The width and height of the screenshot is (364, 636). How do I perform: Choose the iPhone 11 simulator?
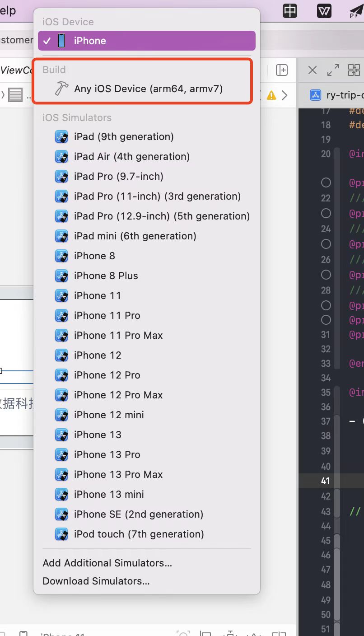147,295
